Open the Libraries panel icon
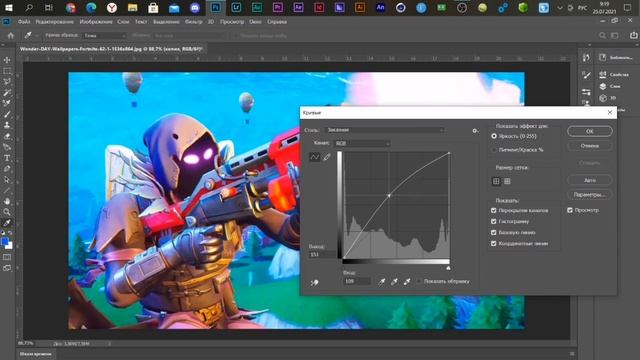640x360 pixels. 603,58
